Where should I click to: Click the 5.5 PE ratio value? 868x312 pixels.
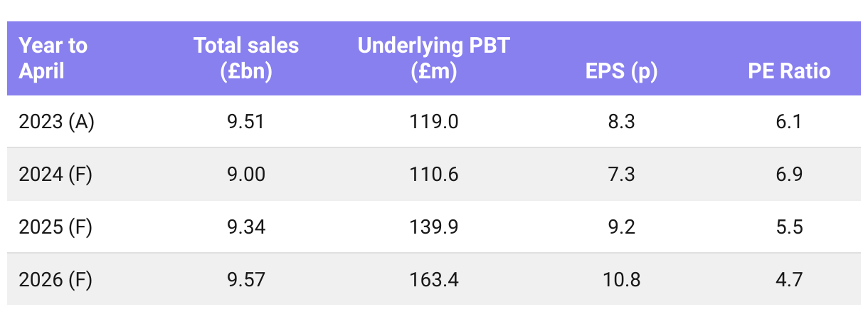tap(789, 227)
